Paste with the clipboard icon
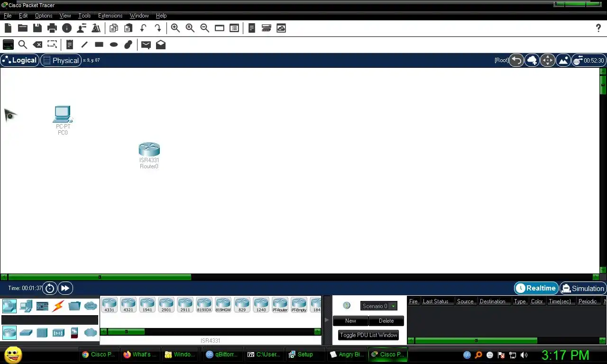The height and width of the screenshot is (364, 607). [128, 28]
